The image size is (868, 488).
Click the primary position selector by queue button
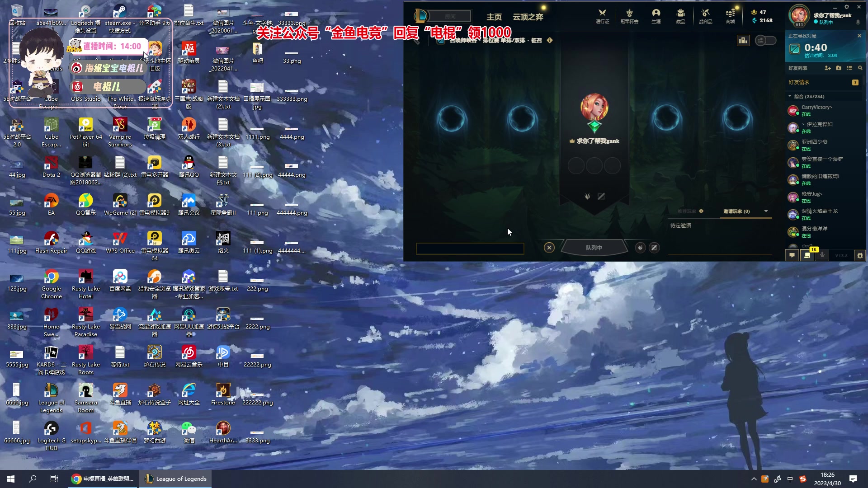click(x=640, y=248)
